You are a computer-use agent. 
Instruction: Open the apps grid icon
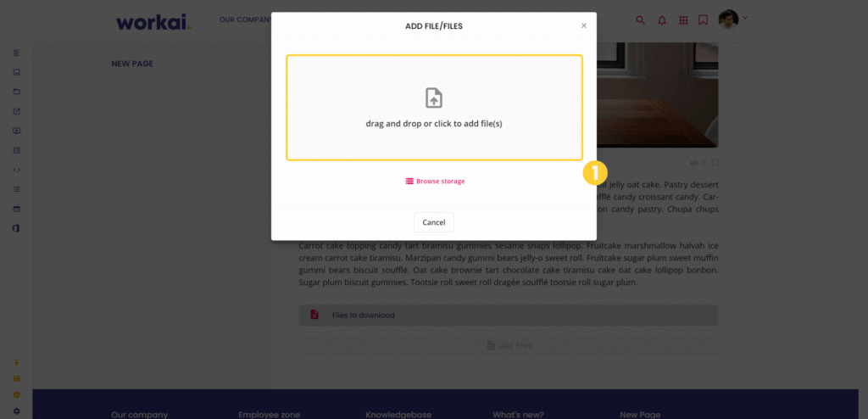click(683, 20)
